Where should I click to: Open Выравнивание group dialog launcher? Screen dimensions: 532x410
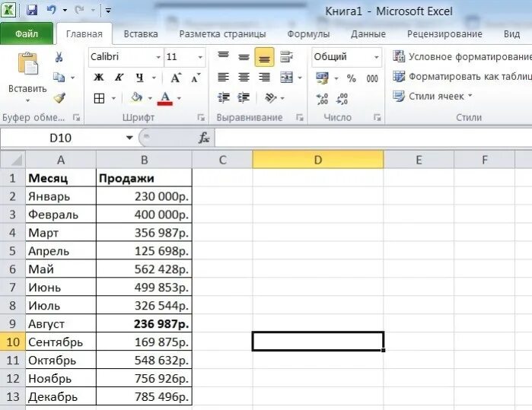click(x=300, y=118)
